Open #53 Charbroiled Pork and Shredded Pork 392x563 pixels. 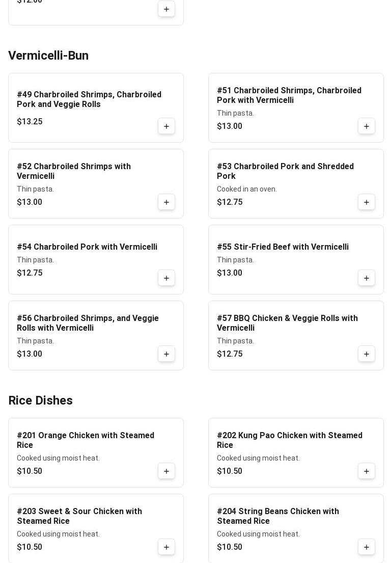click(285, 171)
